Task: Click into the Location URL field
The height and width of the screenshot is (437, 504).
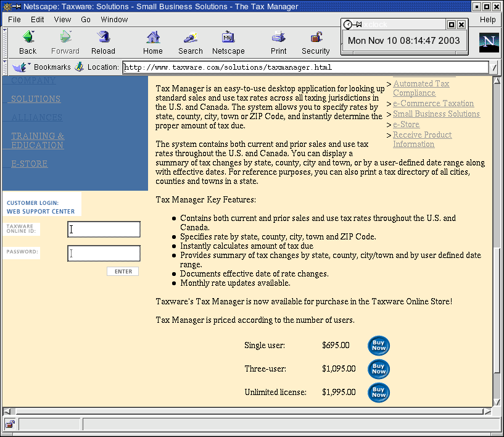Action: click(x=305, y=67)
